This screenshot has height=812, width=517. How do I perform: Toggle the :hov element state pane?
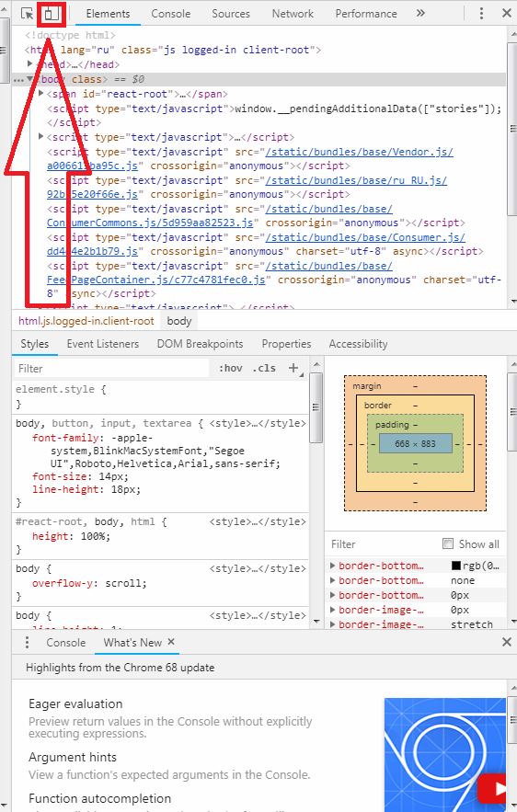coord(231,368)
